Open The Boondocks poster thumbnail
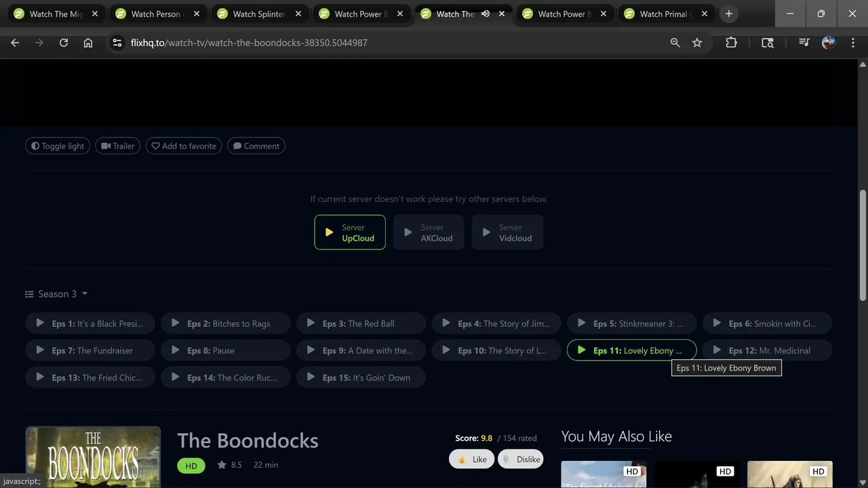 (93, 457)
